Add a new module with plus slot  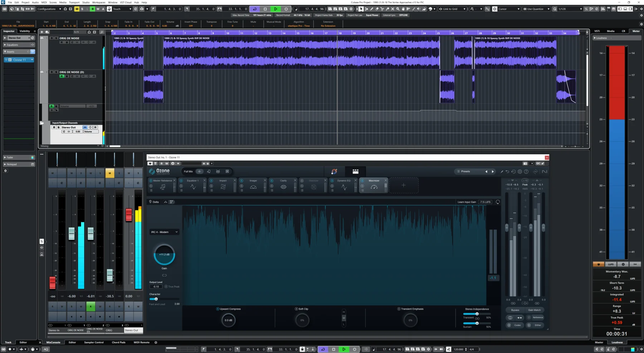pos(403,185)
